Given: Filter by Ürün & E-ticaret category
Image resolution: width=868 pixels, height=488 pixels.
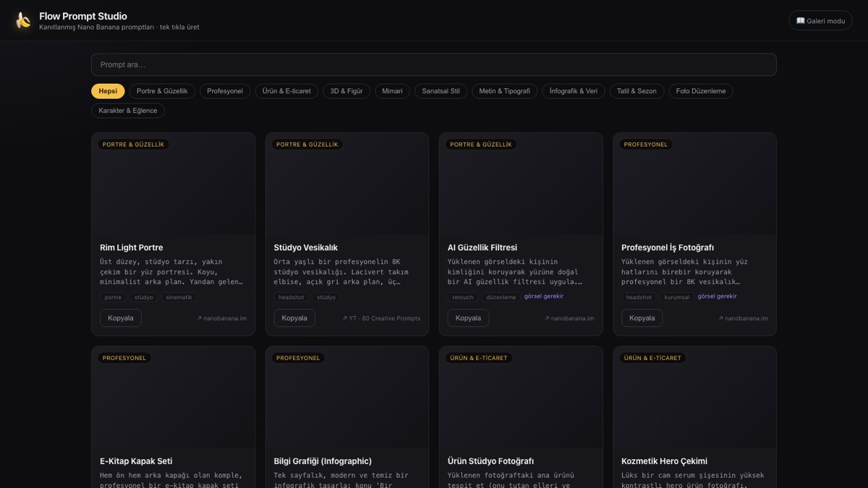Looking at the screenshot, I should tap(286, 91).
